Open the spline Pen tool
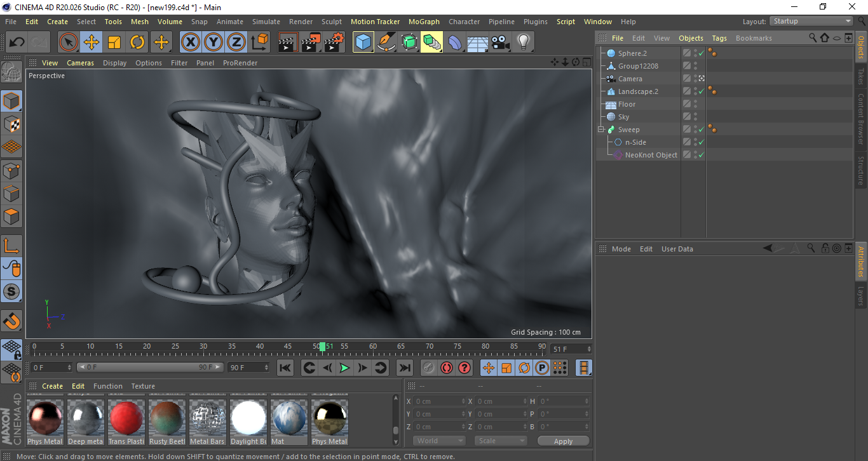This screenshot has height=461, width=868. (386, 43)
